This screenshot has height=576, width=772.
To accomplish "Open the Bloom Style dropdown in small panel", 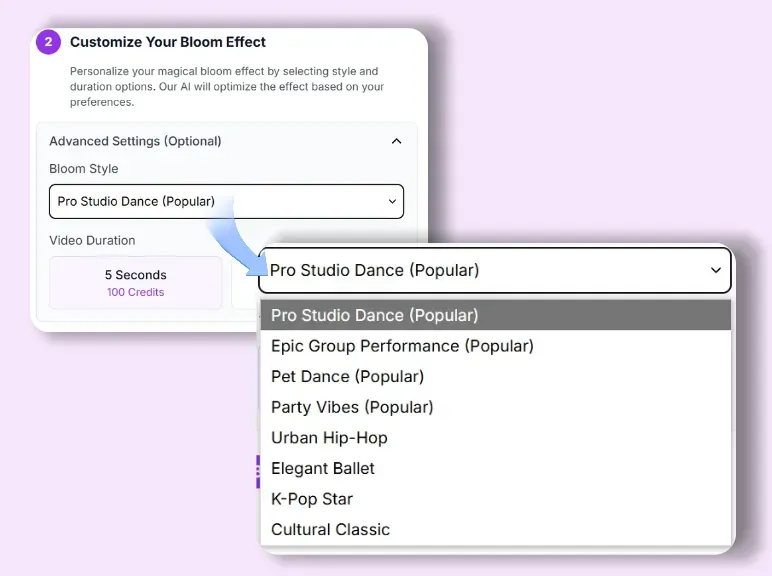I will (226, 201).
